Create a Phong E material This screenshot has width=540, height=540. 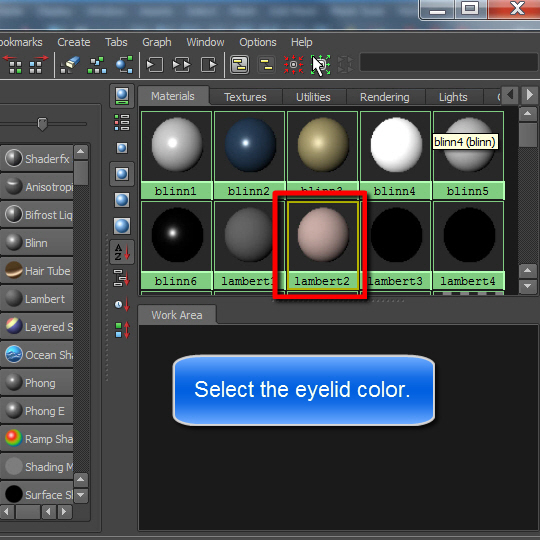tap(37, 411)
